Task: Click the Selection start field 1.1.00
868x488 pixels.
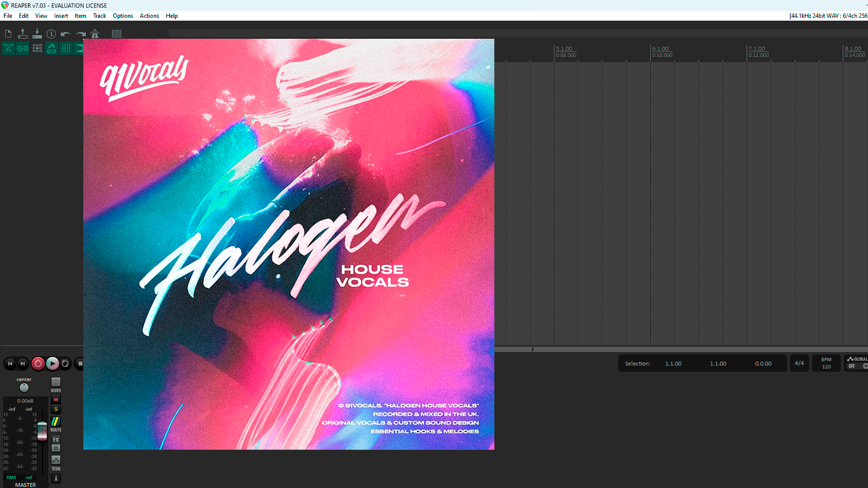Action: tap(674, 363)
